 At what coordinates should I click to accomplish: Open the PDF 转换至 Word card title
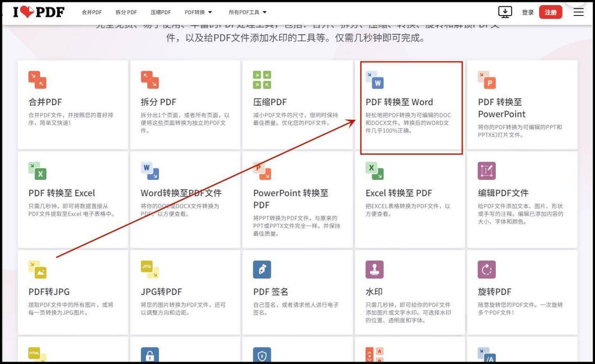pos(399,102)
